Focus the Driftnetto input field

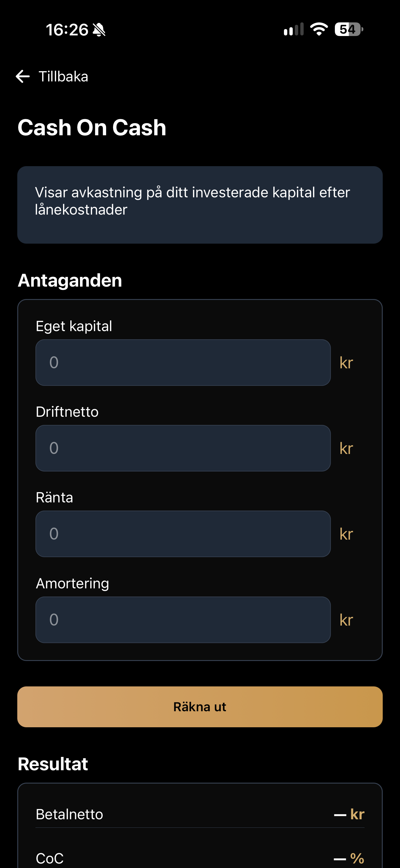click(183, 448)
